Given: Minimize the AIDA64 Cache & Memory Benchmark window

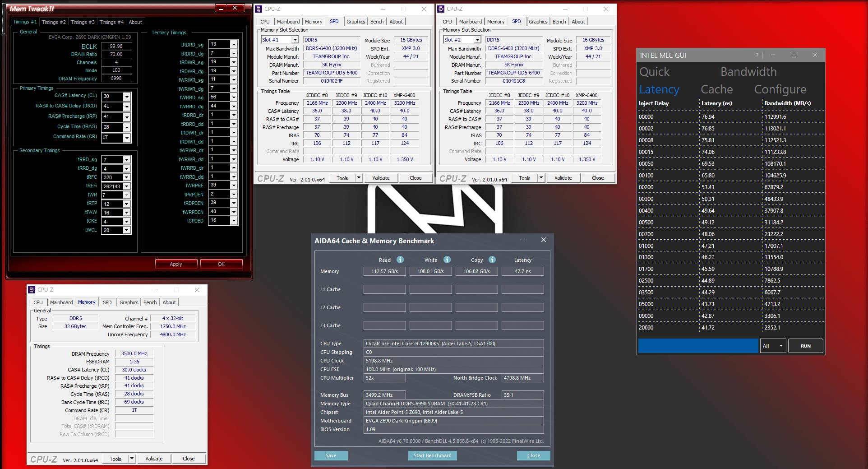Looking at the screenshot, I should pos(523,240).
